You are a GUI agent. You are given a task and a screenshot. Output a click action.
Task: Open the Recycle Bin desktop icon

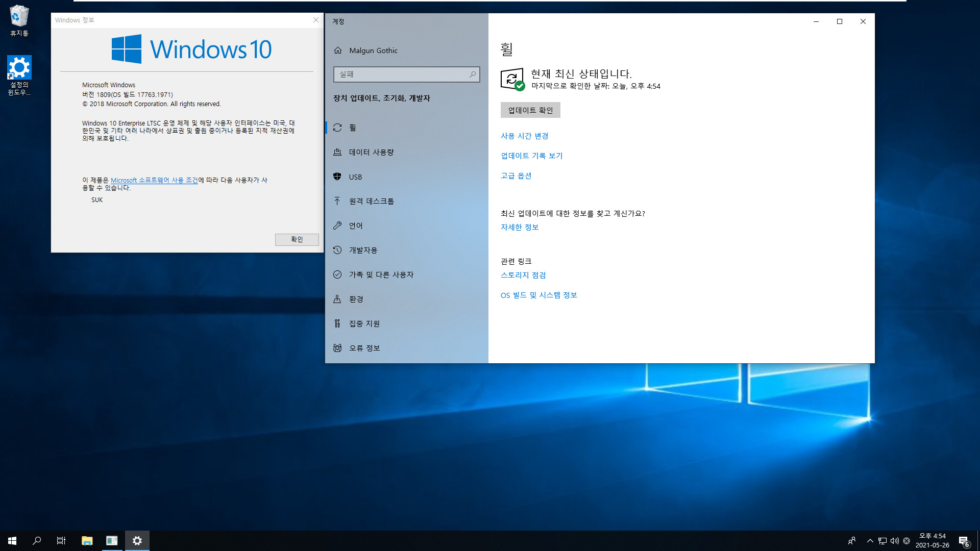19,21
